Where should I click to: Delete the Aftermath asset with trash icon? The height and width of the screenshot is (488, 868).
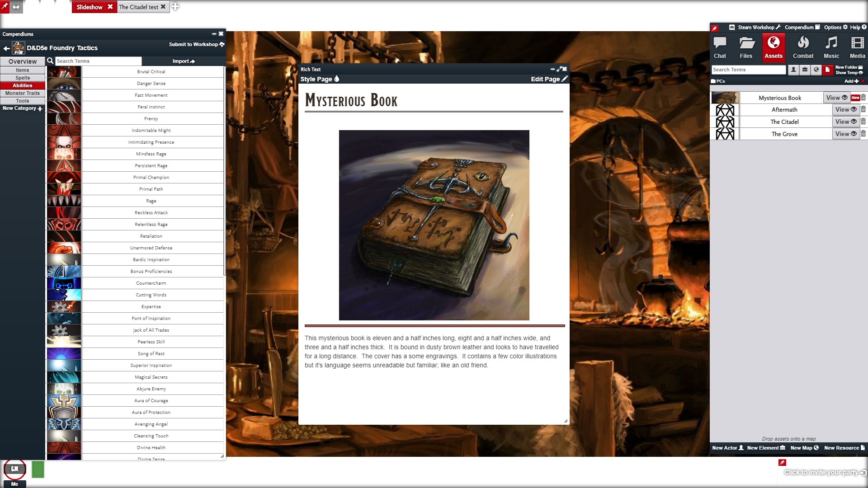(863, 109)
